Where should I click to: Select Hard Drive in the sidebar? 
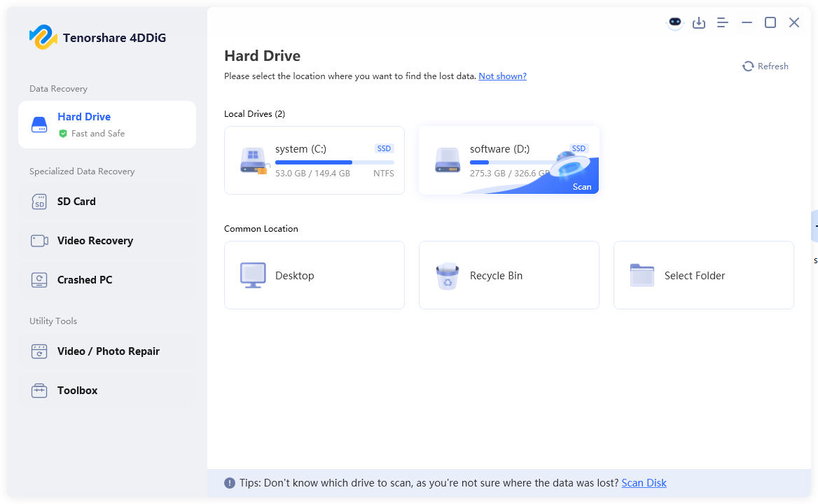coord(107,125)
